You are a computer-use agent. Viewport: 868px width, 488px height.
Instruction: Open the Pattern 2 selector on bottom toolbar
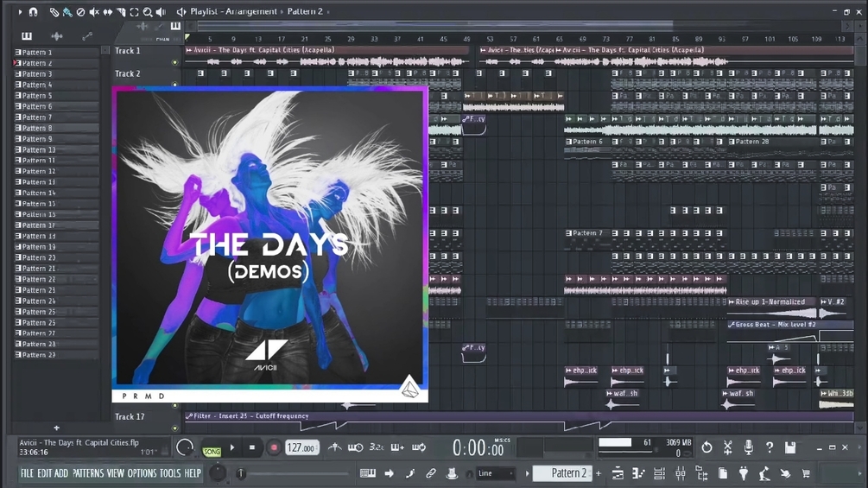(564, 473)
